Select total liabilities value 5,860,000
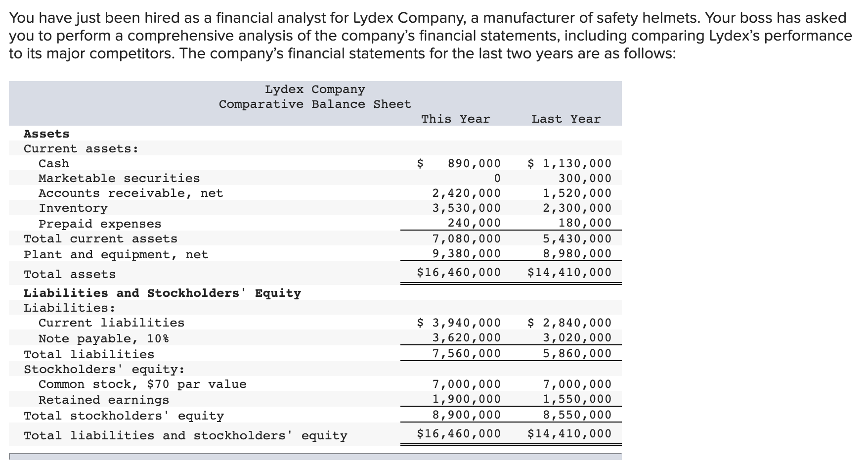This screenshot has height=471, width=868. tap(577, 354)
